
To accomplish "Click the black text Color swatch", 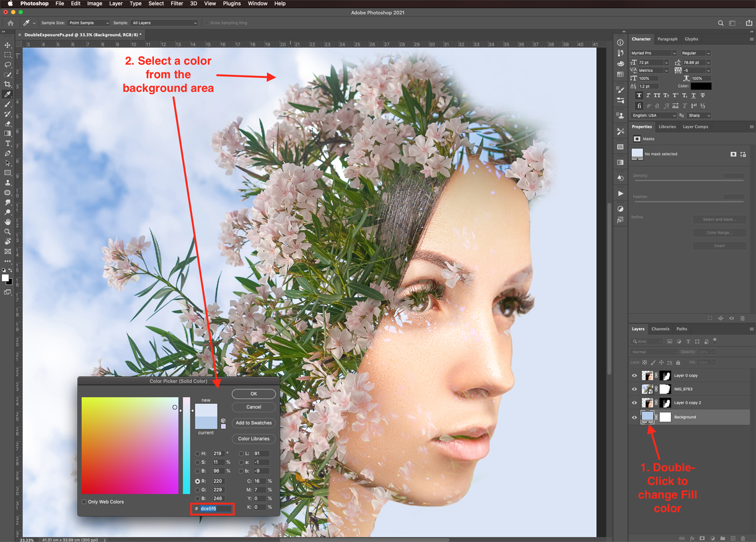I will coord(701,86).
